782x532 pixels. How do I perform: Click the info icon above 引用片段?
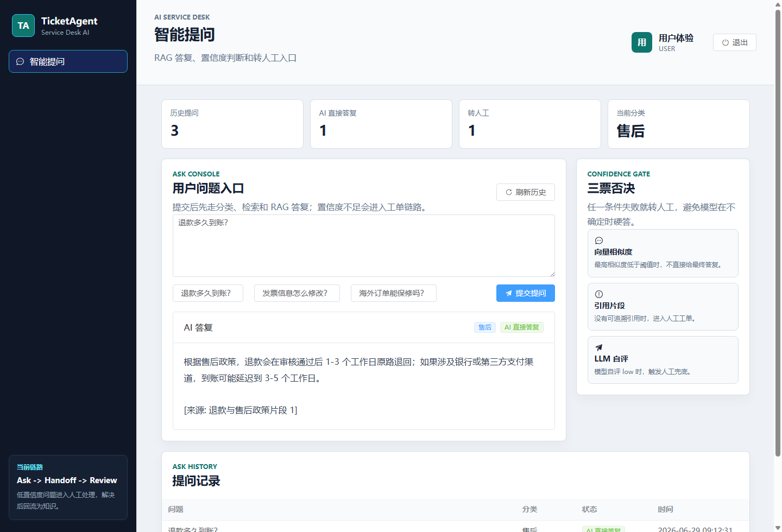[599, 294]
